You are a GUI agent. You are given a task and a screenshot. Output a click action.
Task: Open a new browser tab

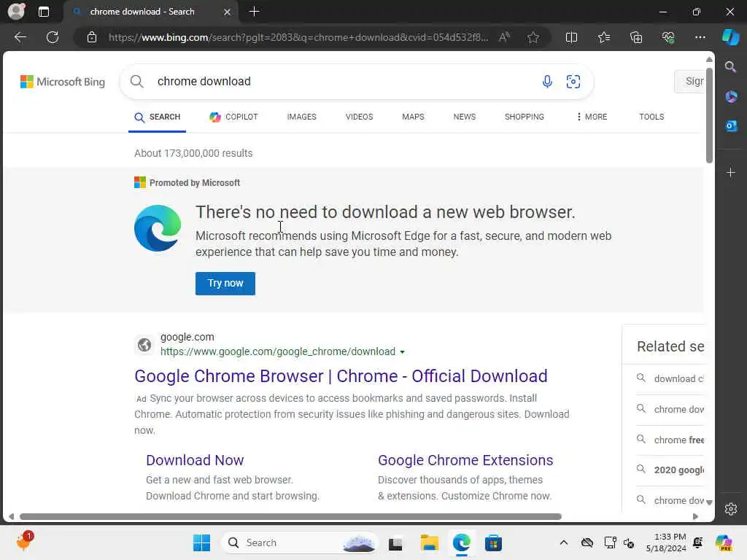click(x=254, y=12)
